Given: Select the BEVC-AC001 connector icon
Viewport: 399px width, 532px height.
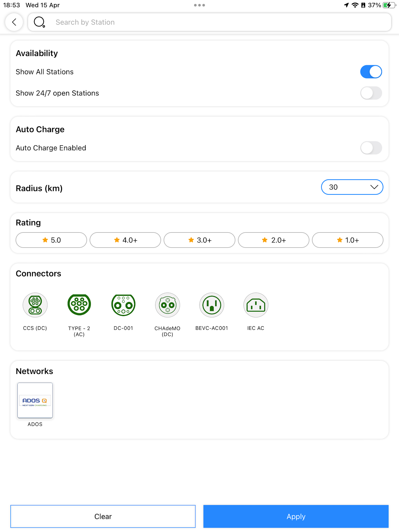Looking at the screenshot, I should click(x=212, y=305).
